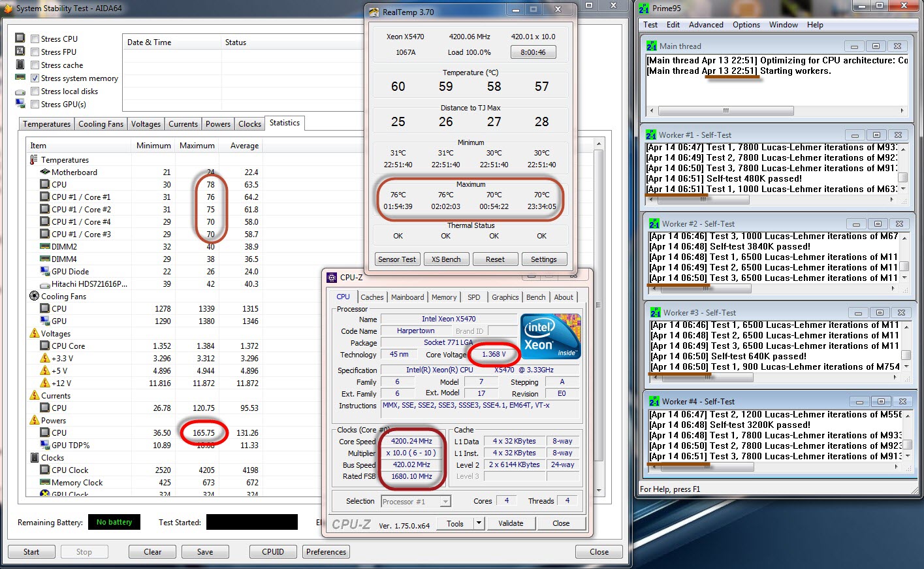This screenshot has height=569, width=924.
Task: Click the Powers group warning icon
Action: [34, 421]
